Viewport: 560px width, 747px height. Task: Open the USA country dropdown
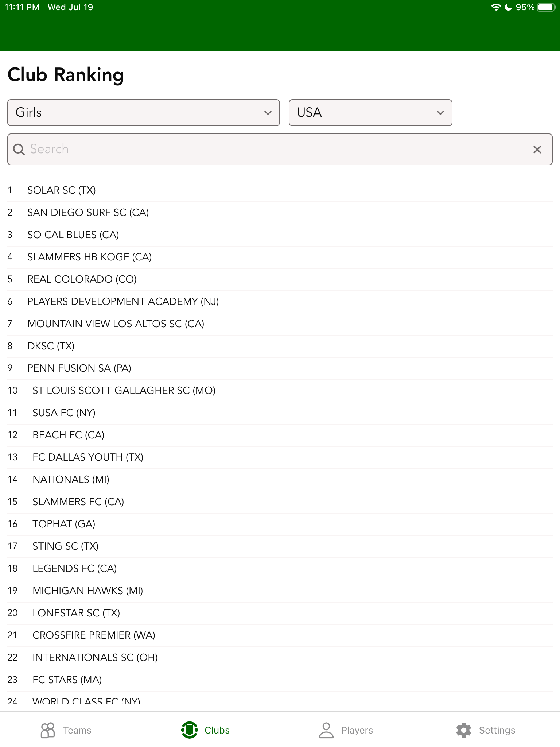(x=370, y=113)
